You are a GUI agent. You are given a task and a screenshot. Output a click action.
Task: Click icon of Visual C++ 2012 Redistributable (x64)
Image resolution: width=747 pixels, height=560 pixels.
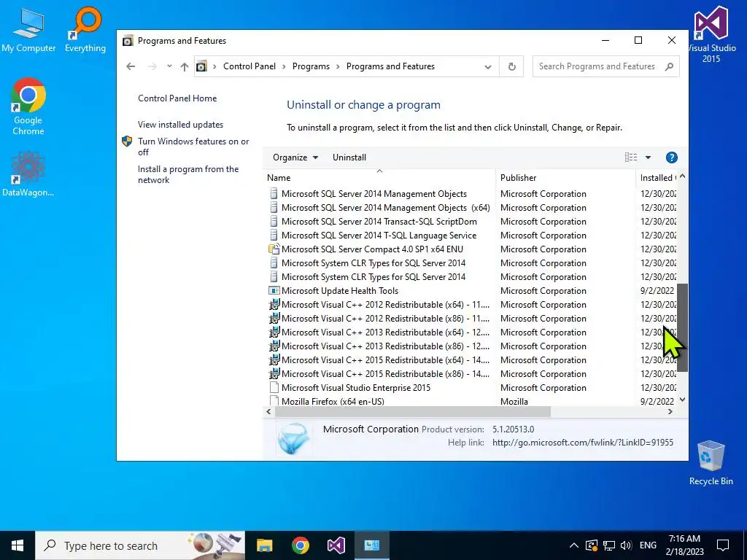point(274,304)
